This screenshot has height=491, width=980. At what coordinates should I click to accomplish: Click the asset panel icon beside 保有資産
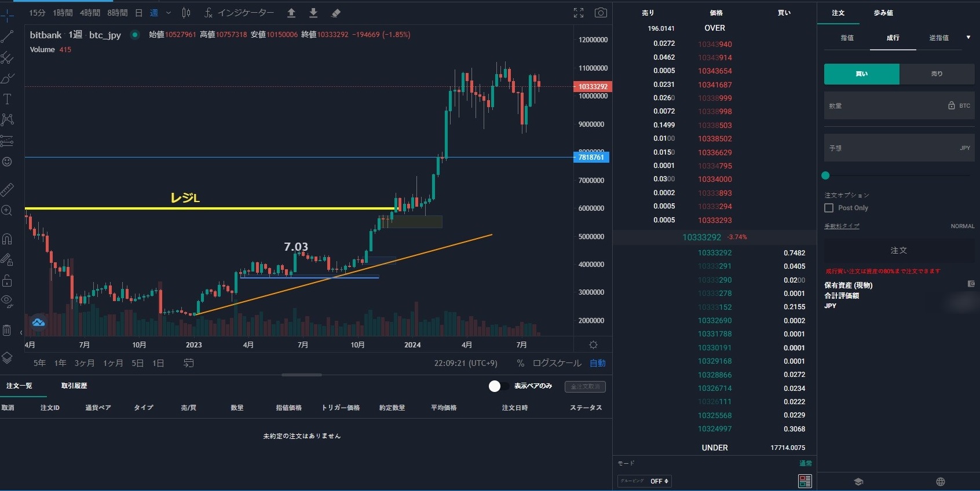click(971, 284)
